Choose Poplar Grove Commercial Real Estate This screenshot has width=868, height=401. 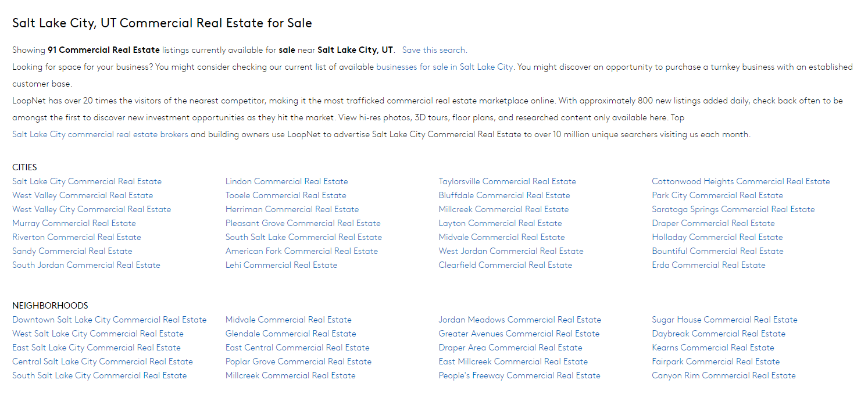pyautogui.click(x=298, y=361)
